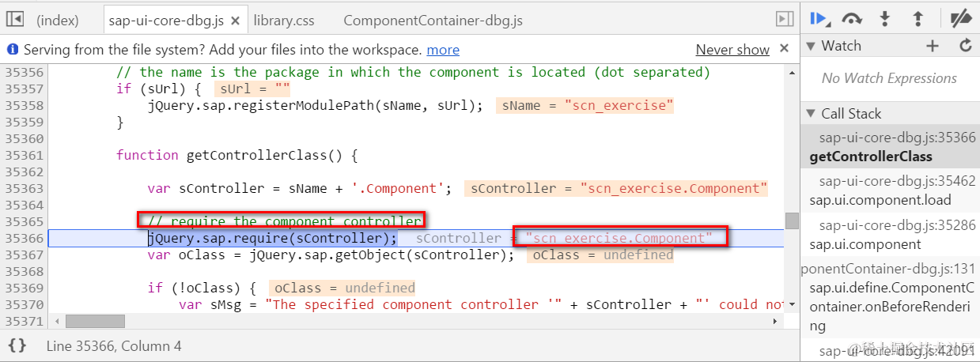Step out of current function

(918, 19)
